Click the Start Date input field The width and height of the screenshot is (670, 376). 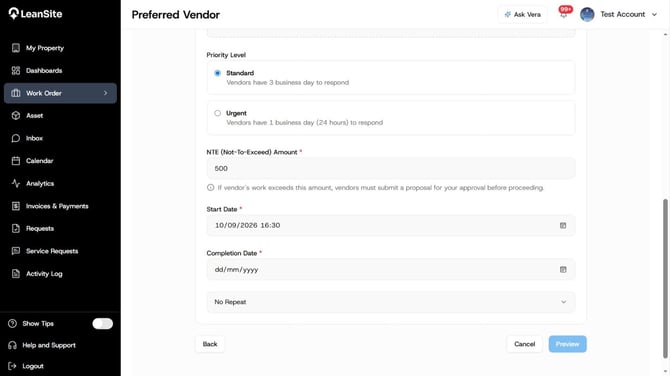(x=391, y=225)
